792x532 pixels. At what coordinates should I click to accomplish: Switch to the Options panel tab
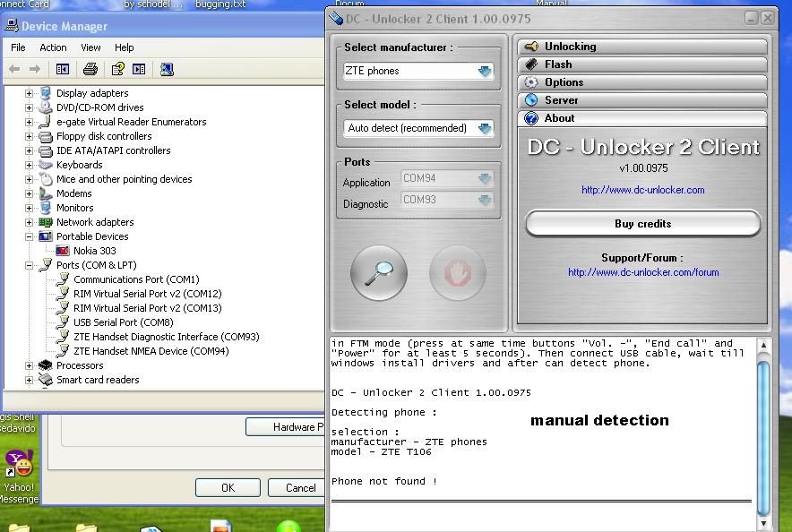tap(642, 82)
